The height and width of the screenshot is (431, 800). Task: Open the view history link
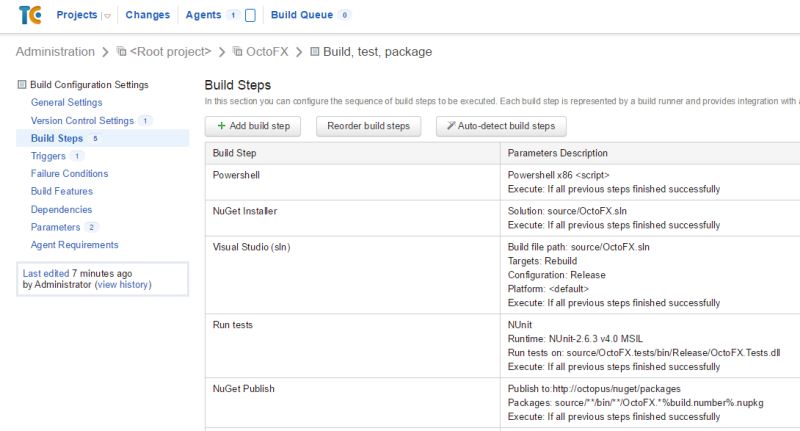point(123,285)
